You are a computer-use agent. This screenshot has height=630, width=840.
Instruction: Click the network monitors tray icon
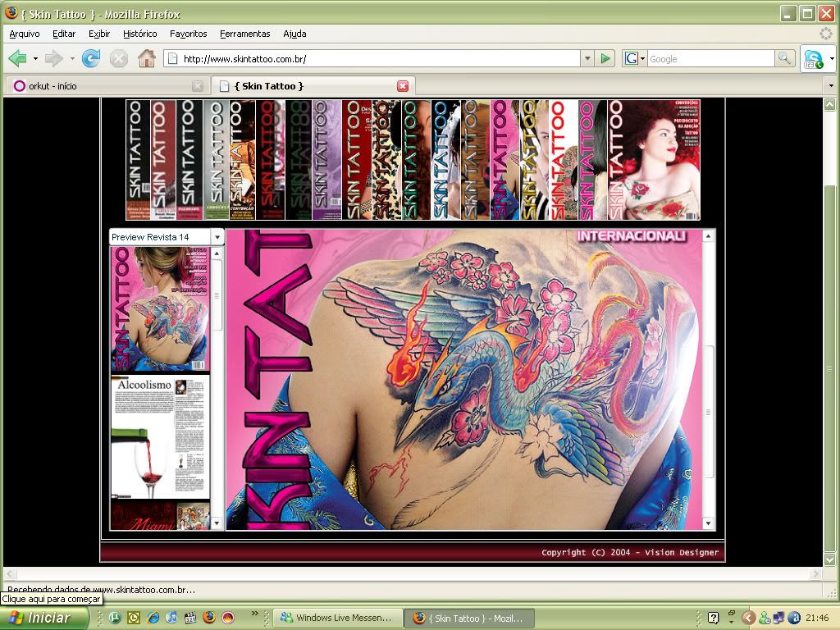778,619
